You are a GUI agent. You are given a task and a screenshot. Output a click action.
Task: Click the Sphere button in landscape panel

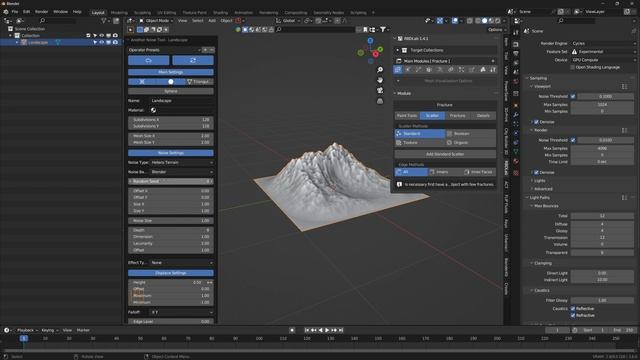171,91
